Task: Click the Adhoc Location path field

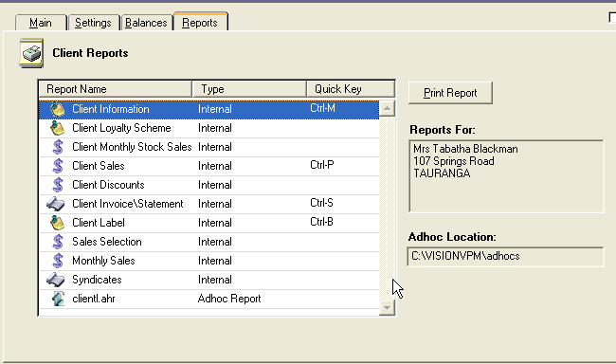Action: [506, 256]
